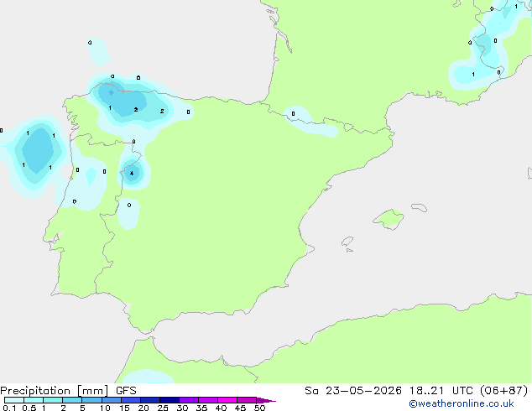Pick the purple 30–35 mm legend swatch
The image size is (532, 411).
[x=189, y=400]
